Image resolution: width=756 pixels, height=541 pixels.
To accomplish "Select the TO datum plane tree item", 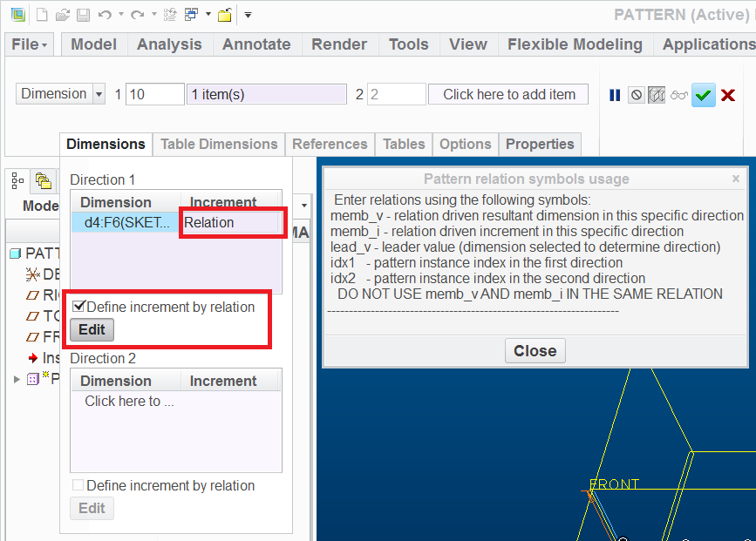I will tap(43, 316).
